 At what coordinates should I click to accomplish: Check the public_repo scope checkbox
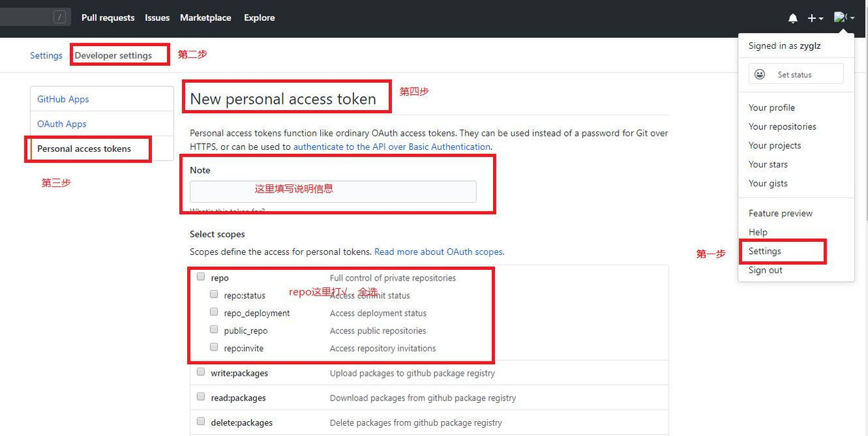(x=214, y=330)
